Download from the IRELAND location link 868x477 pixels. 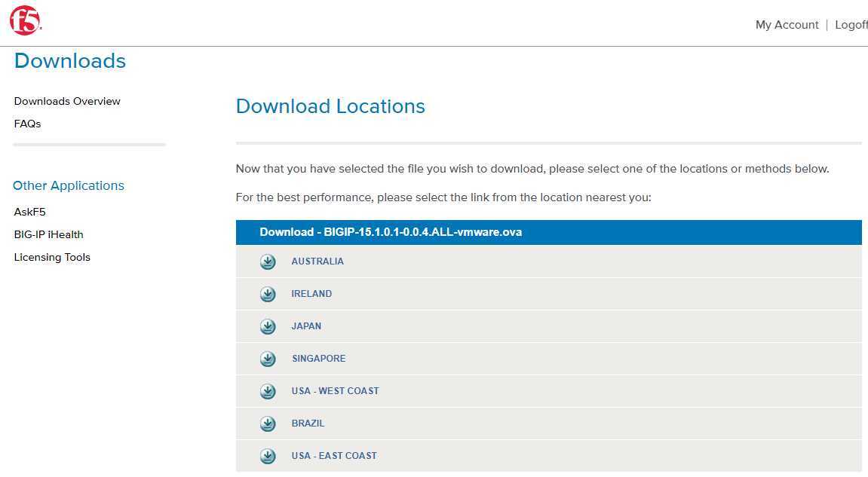[311, 294]
